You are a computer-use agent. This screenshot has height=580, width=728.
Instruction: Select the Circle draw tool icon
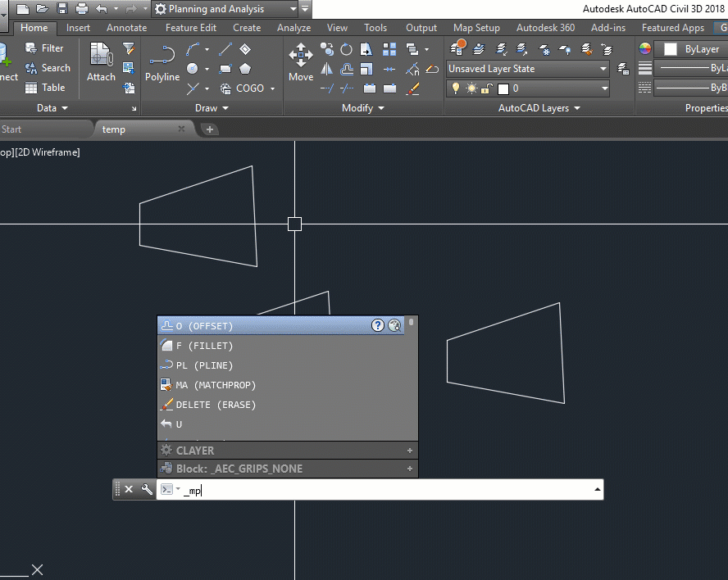(192, 69)
